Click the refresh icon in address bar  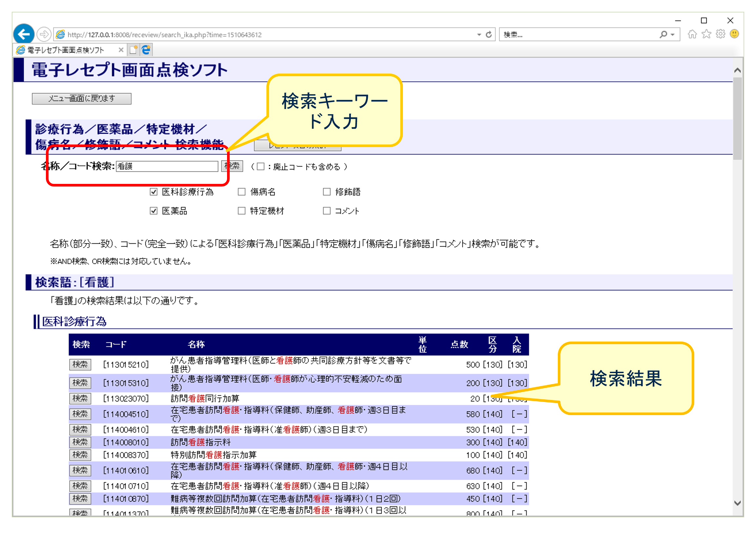(x=489, y=34)
